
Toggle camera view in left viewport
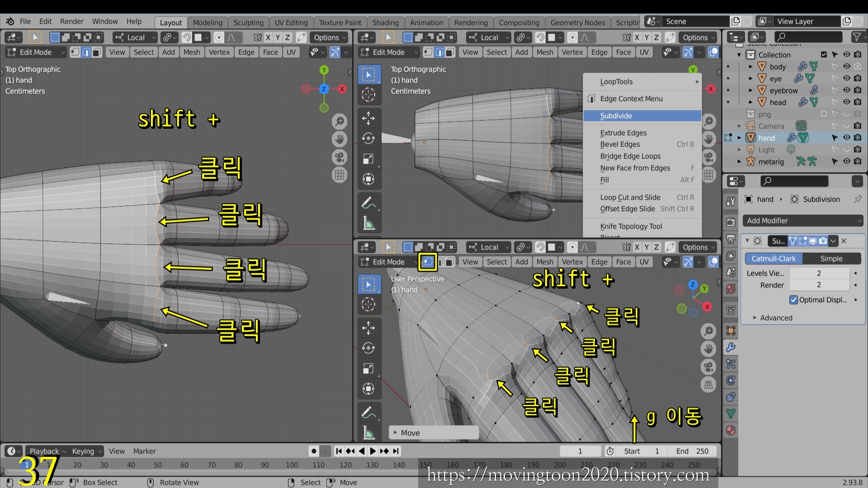point(340,157)
